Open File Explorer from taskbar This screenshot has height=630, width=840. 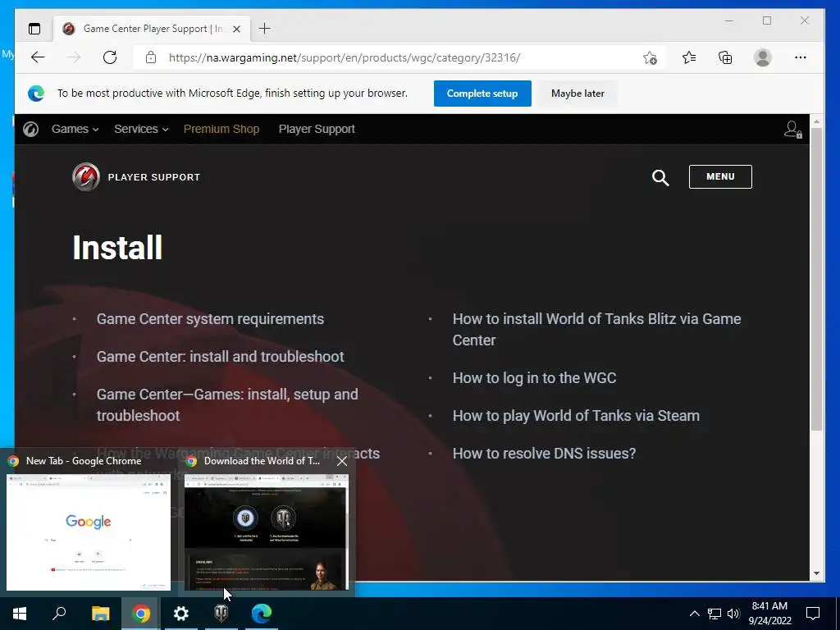pyautogui.click(x=100, y=614)
